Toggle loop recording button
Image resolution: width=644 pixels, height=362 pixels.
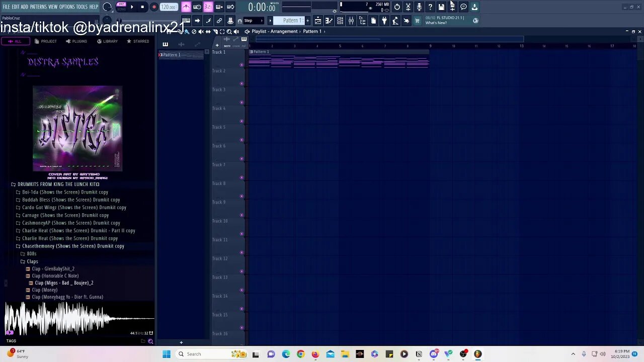(230, 7)
